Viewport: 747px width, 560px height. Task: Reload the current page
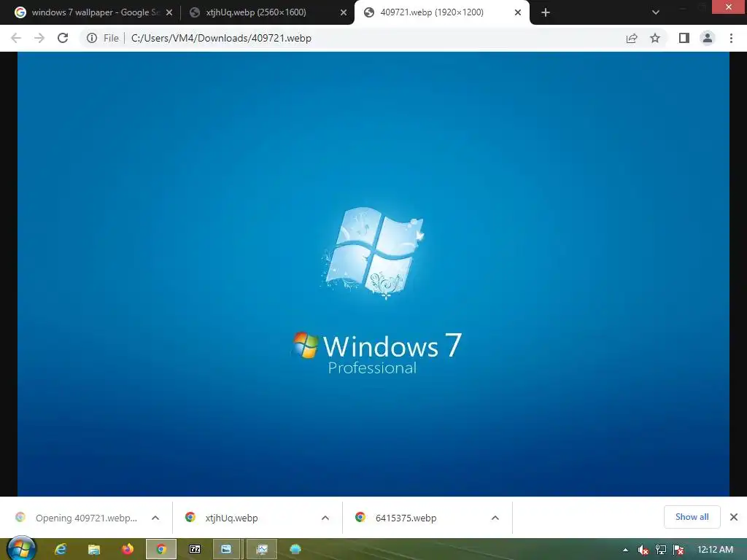click(x=63, y=38)
